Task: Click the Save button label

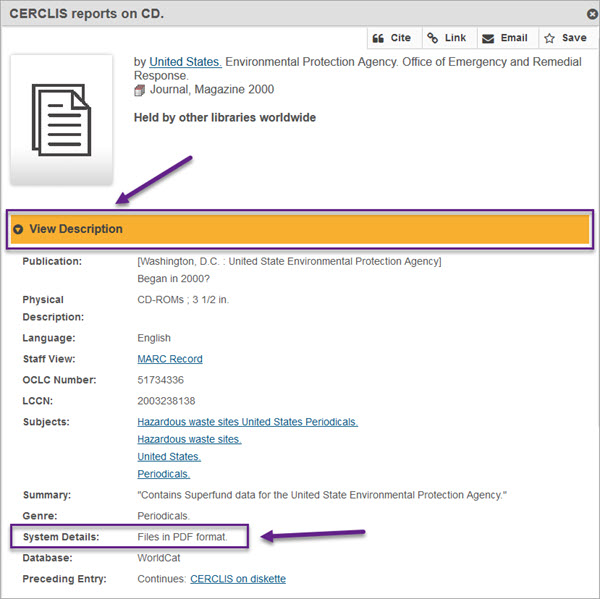Action: (574, 38)
